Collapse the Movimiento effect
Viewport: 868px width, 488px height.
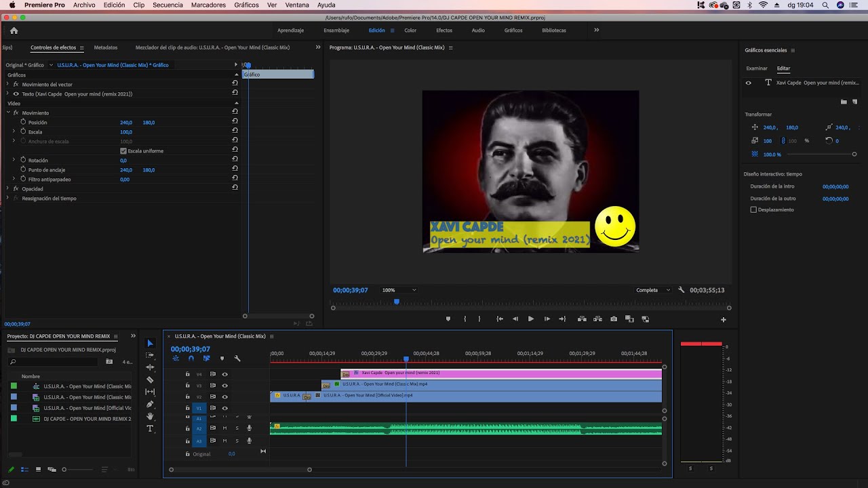(7, 113)
